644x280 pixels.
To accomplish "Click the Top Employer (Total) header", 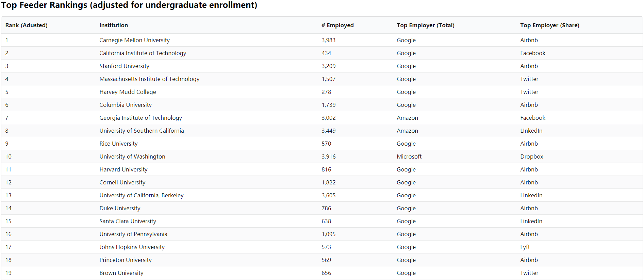I will tap(425, 25).
